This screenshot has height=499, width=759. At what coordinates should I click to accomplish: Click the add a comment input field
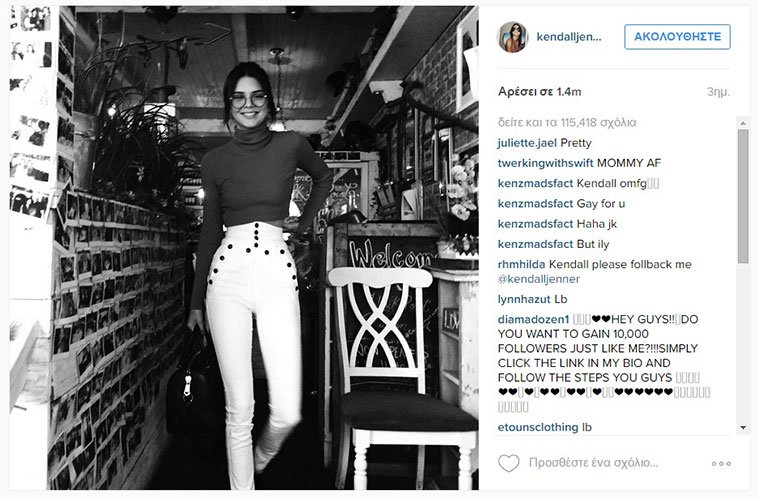pos(610,463)
